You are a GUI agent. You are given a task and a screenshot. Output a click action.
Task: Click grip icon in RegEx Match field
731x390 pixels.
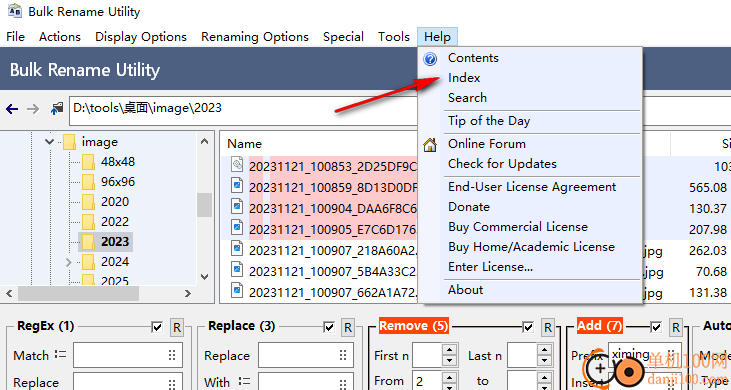point(172,356)
